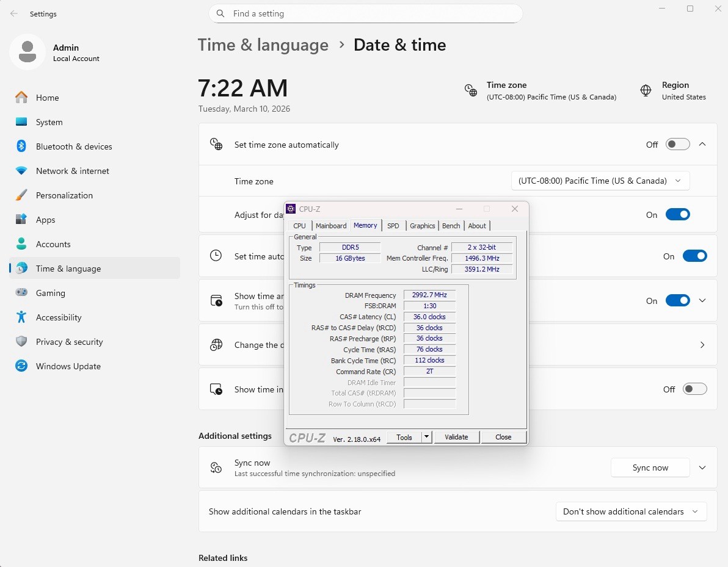728x567 pixels.
Task: Switch to the SPD tab in CPU-Z
Action: click(393, 226)
